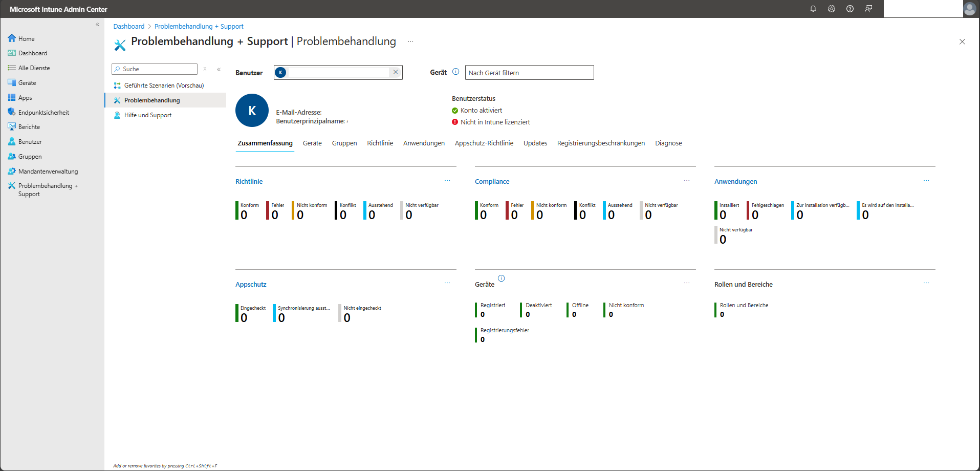This screenshot has width=980, height=471.
Task: Click into the Benutzer picker field
Action: 338,73
